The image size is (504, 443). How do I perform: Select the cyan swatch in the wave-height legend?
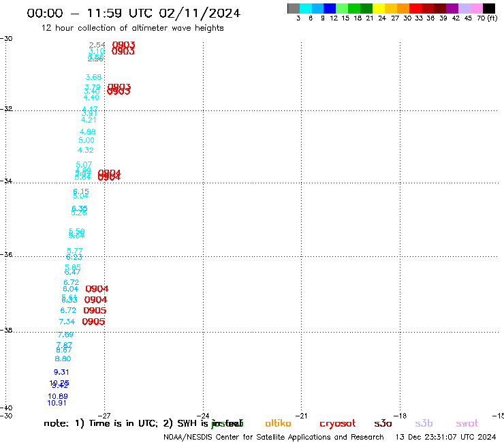tap(306, 8)
